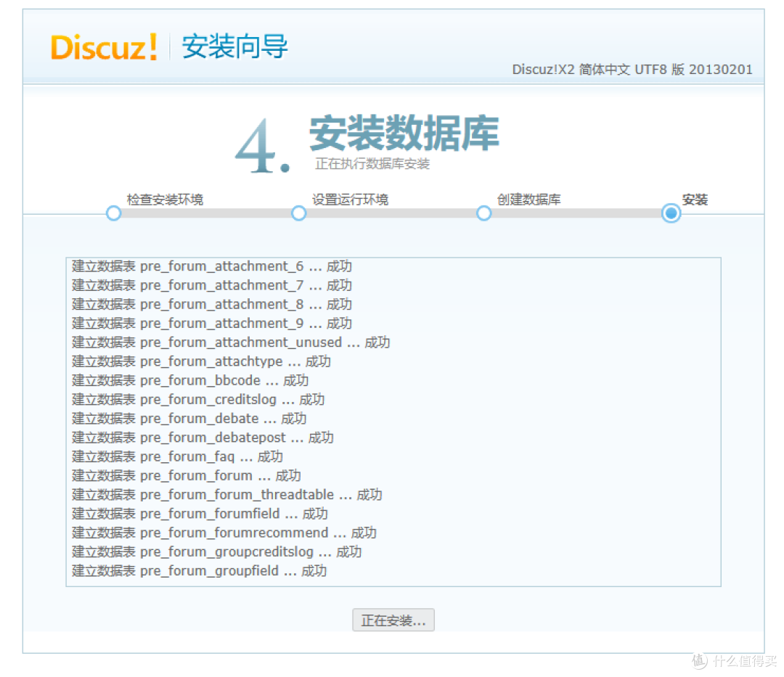Click the pre_forum_forum_threadtable log line

[227, 494]
